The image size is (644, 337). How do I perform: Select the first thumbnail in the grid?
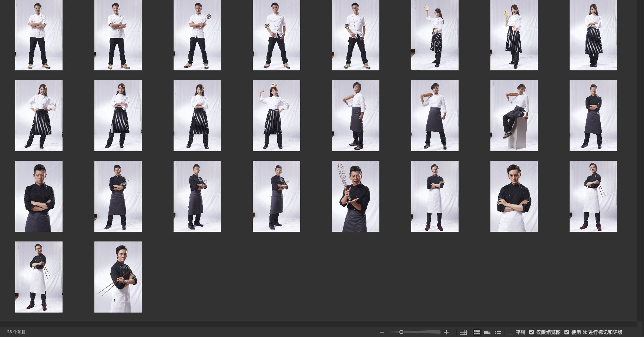point(39,35)
